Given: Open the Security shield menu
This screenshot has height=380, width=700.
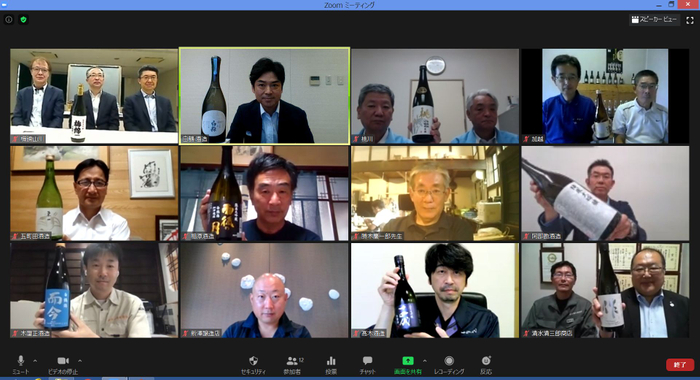Looking at the screenshot, I should click(253, 364).
